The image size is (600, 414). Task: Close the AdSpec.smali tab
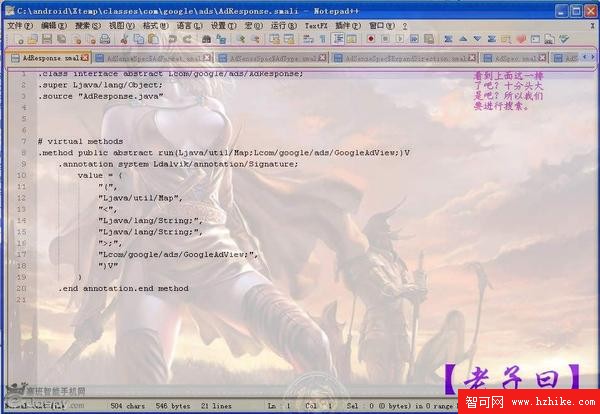point(542,57)
